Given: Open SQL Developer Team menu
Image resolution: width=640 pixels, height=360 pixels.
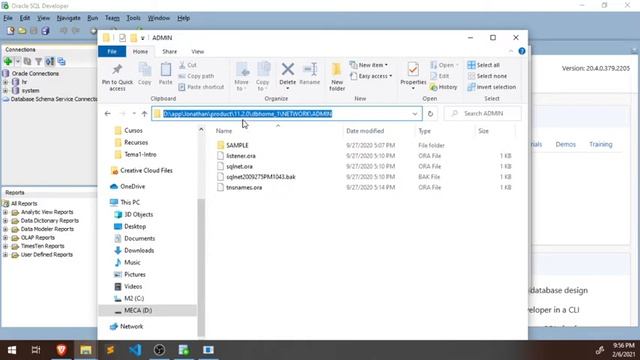Looking at the screenshot, I should (112, 18).
